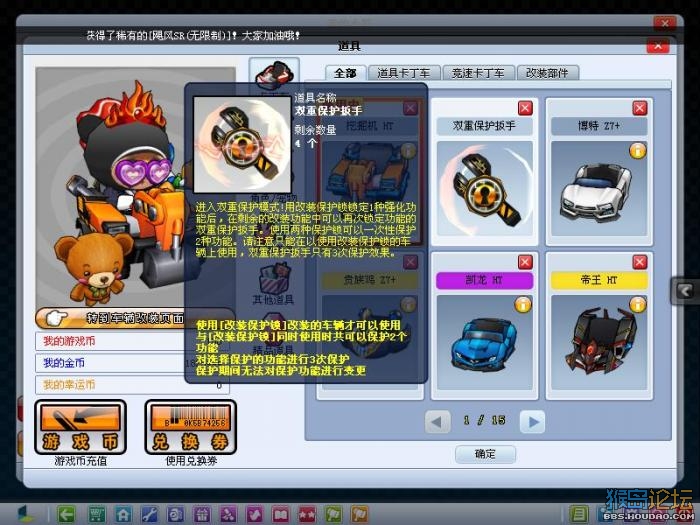Open the home icon in bottom bar
700x525 pixels.
[123, 515]
